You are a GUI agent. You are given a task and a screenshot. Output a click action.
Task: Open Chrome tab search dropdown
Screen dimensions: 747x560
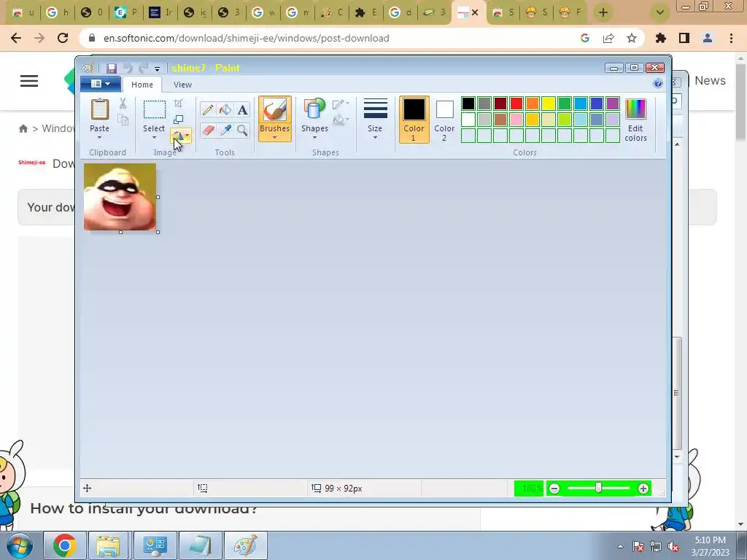(x=659, y=12)
